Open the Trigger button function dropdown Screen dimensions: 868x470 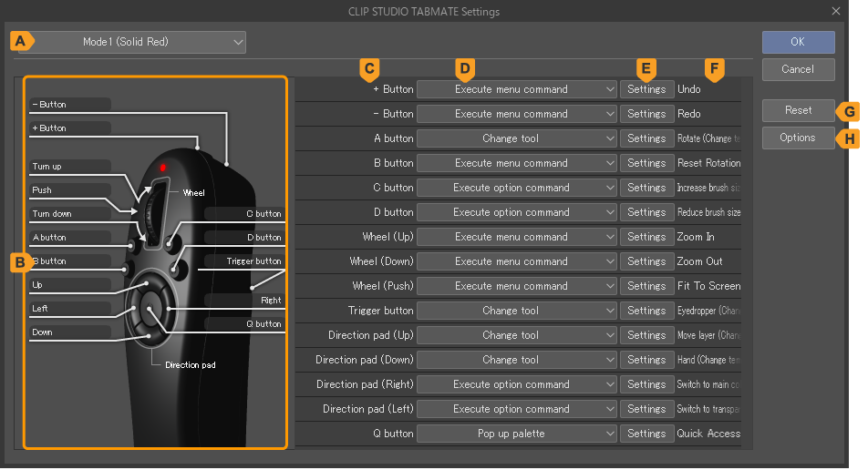coord(516,311)
